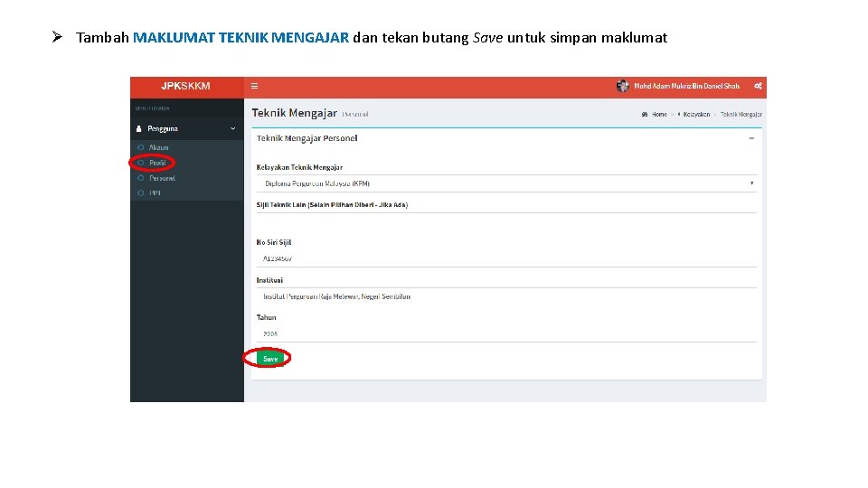The width and height of the screenshot is (868, 488).
Task: Click the circle icon beside Personel
Action: pyautogui.click(x=141, y=178)
